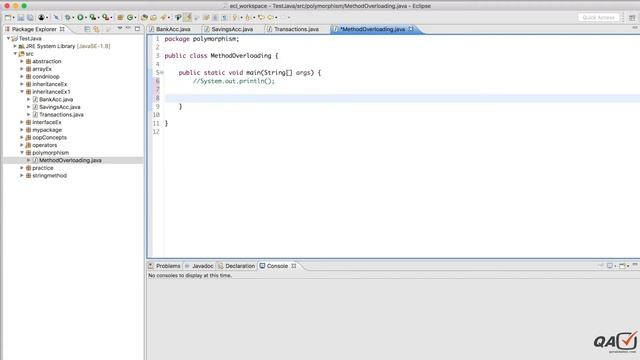
Task: Toggle Link with Editor in Package Explorer
Action: (96, 29)
